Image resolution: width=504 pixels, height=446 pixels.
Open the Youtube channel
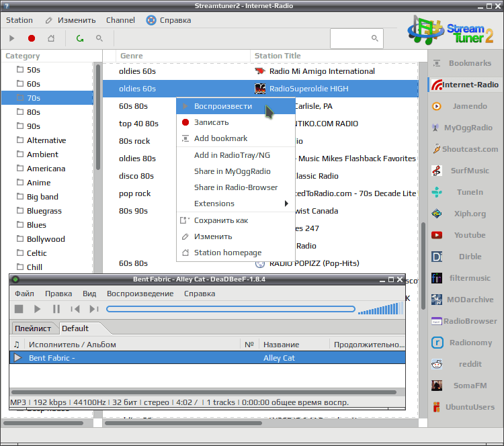tap(465, 235)
